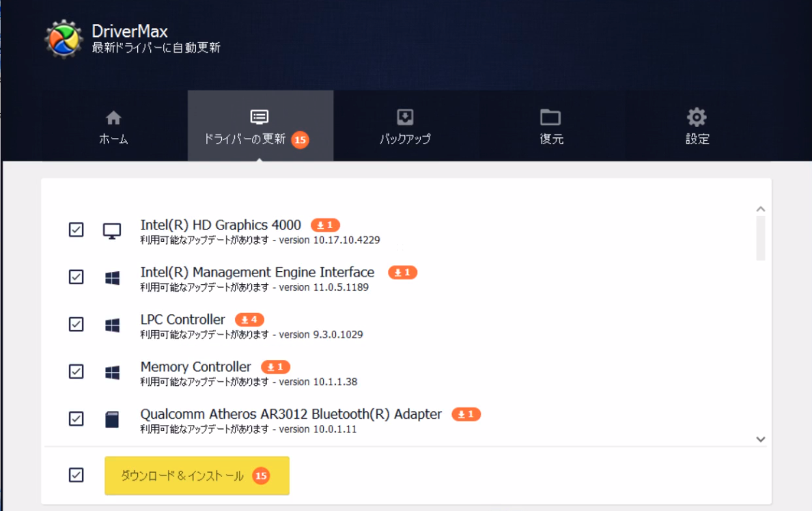Select Intel(R) Management Engine Interface title
This screenshot has height=511, width=812.
click(257, 272)
